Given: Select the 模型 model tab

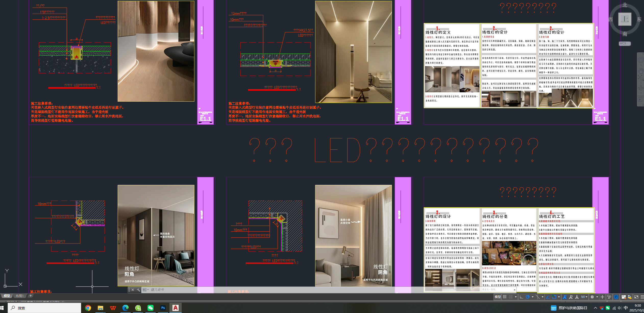Looking at the screenshot, I should tap(7, 296).
